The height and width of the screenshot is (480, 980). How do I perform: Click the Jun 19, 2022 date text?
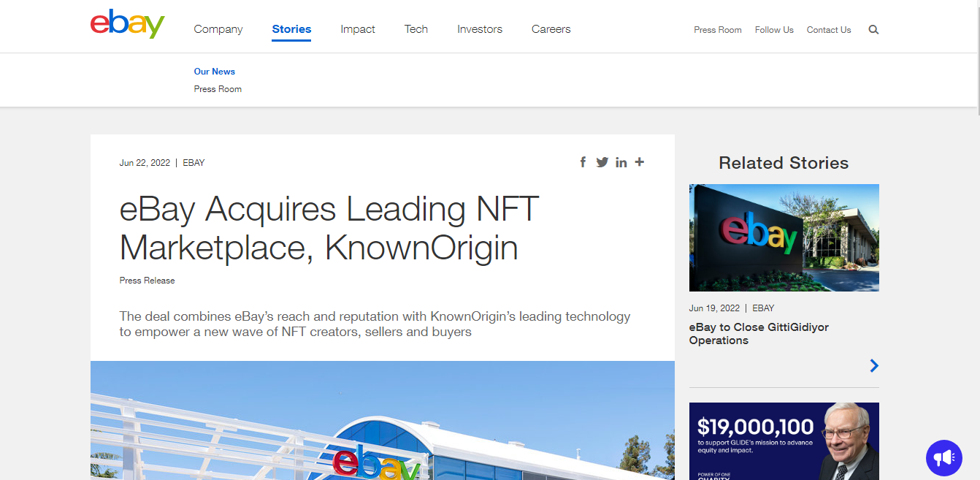714,308
